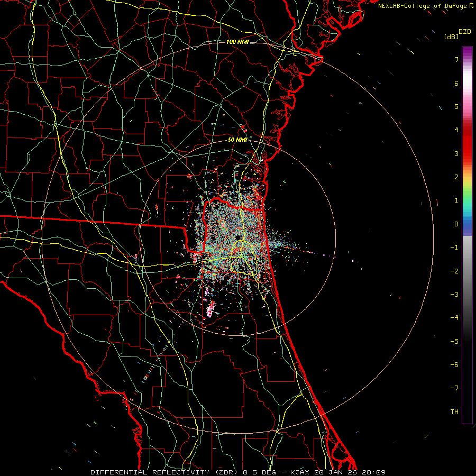
Task: Pick the 5 tick label on the scale
Action: point(456,106)
